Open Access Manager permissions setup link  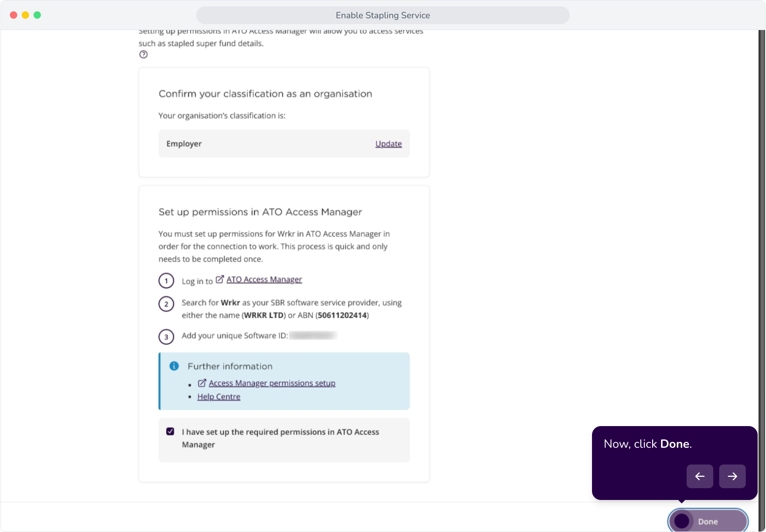point(272,383)
